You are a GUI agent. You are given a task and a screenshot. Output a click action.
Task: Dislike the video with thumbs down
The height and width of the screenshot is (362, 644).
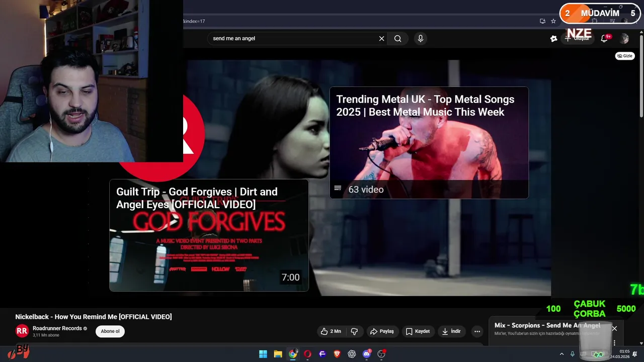354,331
